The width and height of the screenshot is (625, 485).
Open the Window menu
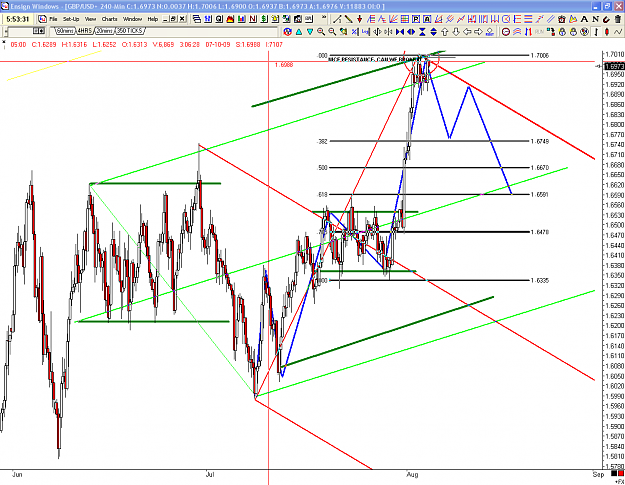(x=132, y=19)
